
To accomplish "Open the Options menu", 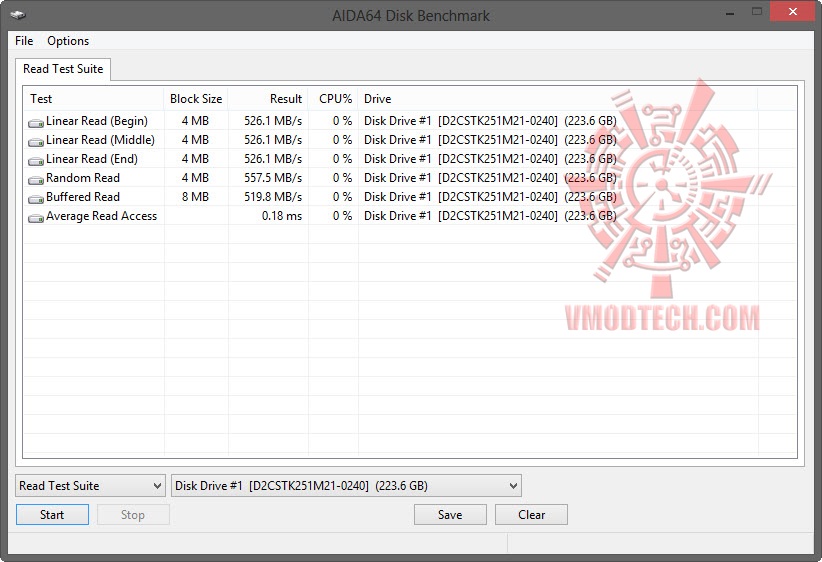I will pos(68,41).
